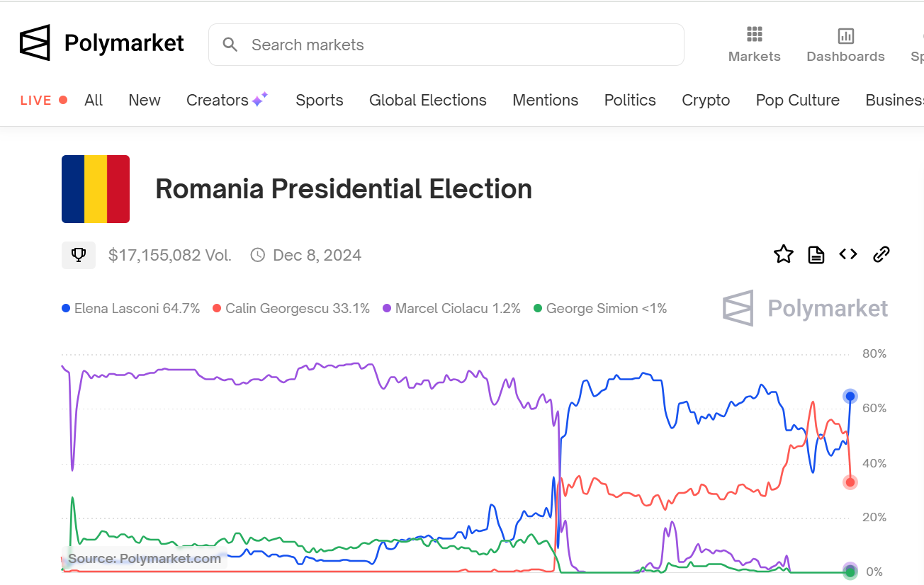This screenshot has width=924, height=585.
Task: Click the Romania flag thumbnail
Action: [96, 189]
